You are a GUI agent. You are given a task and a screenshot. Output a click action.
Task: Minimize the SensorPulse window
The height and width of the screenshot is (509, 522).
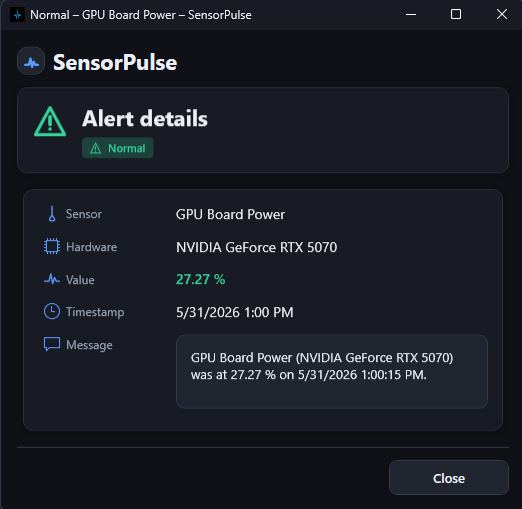point(411,15)
